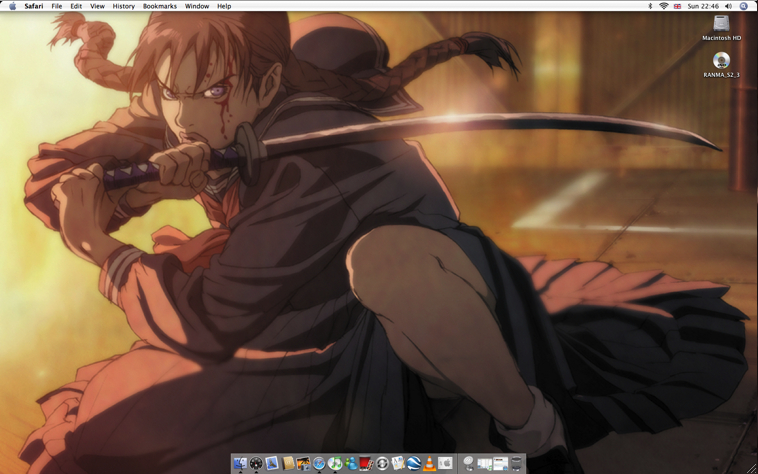Open the Help menu
The image size is (758, 474).
click(x=224, y=6)
